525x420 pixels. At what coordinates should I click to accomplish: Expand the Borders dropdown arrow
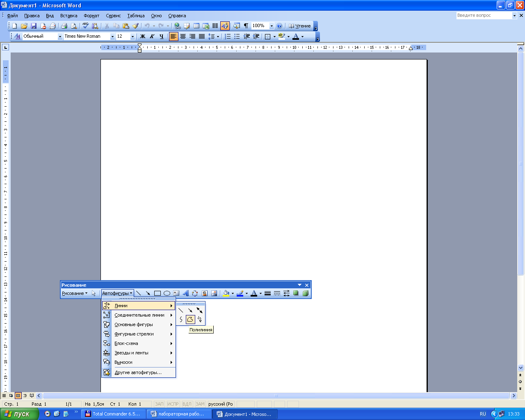click(274, 37)
